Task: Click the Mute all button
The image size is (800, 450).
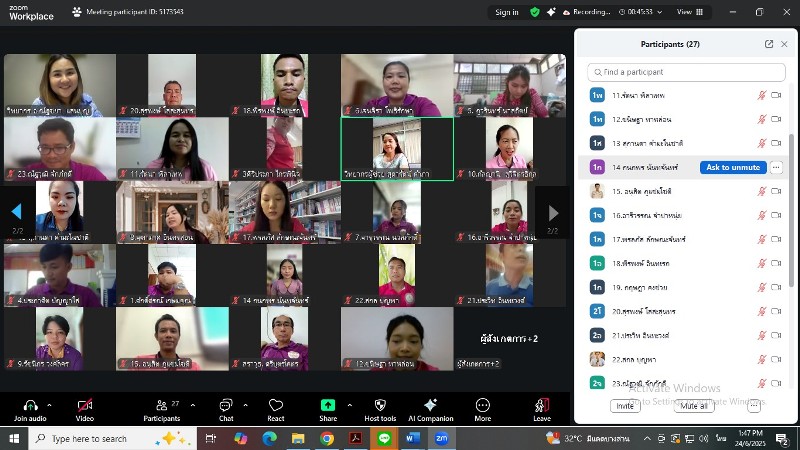Action: (694, 406)
